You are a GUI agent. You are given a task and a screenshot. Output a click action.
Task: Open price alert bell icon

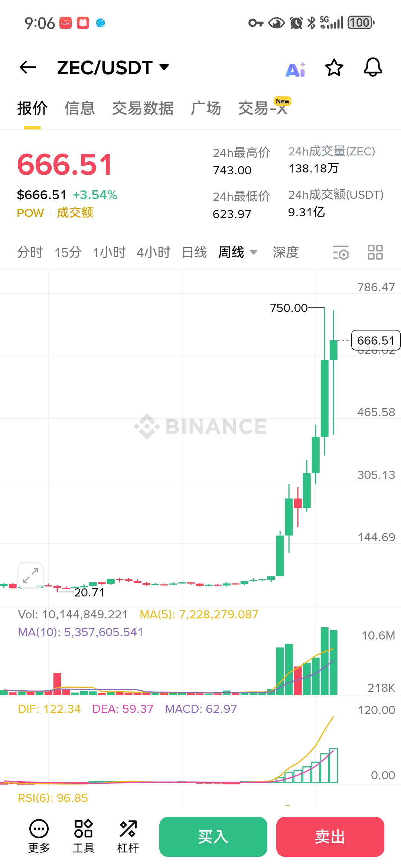point(373,67)
